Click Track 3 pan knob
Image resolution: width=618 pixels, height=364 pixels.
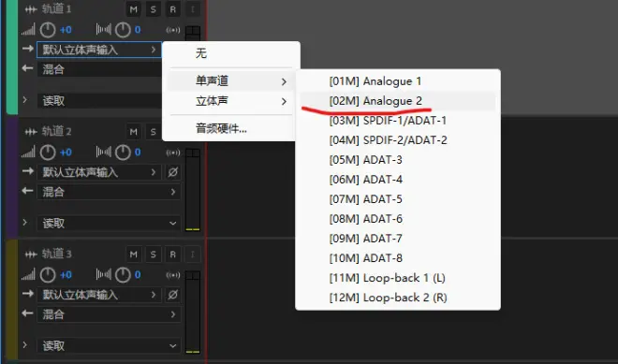pos(123,275)
